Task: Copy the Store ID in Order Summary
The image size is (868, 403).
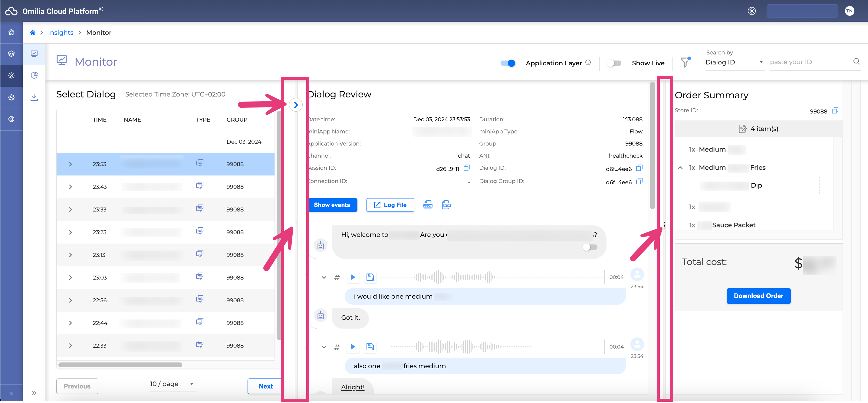Action: point(835,110)
